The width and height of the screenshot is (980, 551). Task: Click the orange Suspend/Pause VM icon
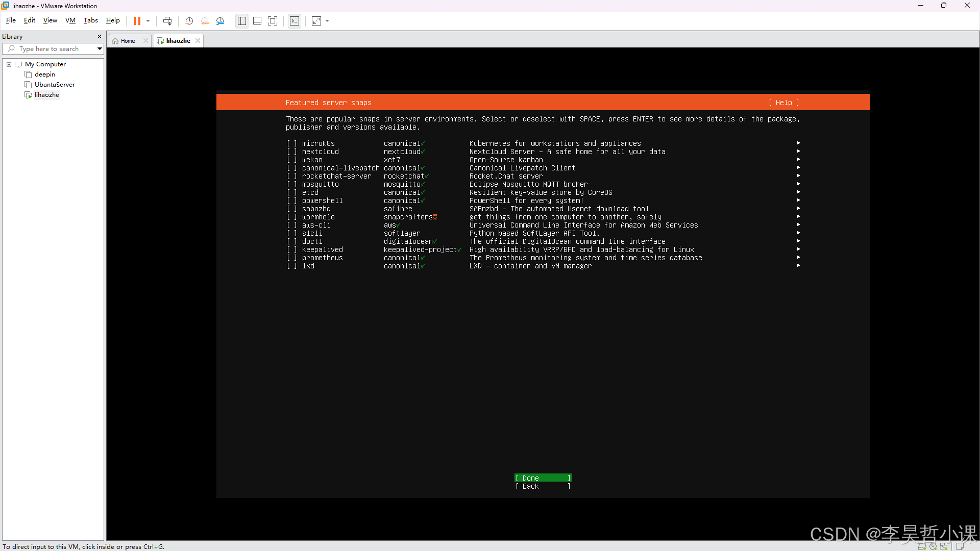pyautogui.click(x=137, y=21)
